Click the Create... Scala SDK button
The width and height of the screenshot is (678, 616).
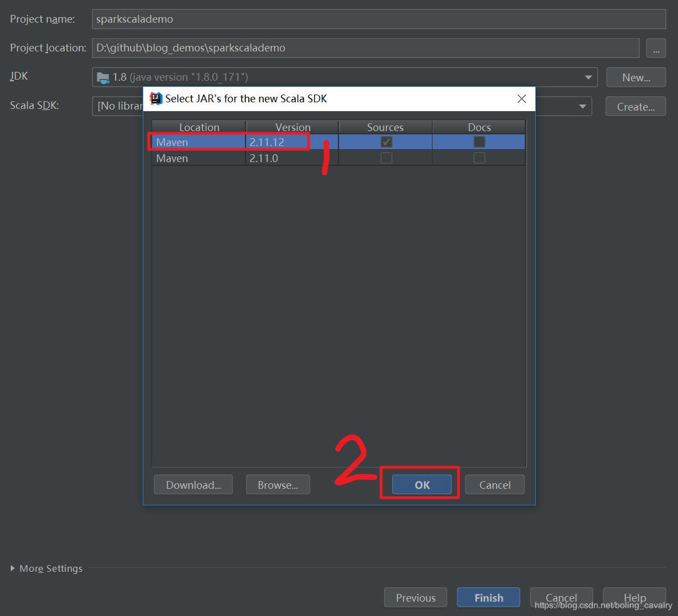coord(636,107)
